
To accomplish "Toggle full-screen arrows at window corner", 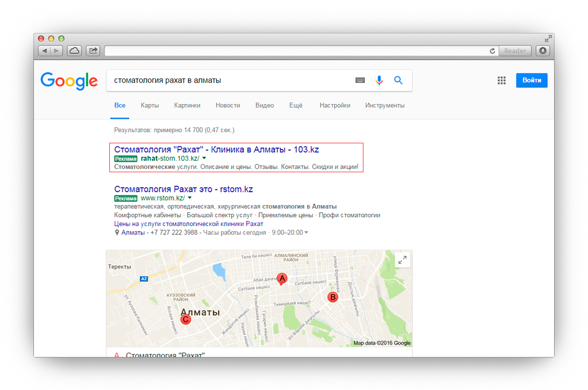I will [548, 38].
